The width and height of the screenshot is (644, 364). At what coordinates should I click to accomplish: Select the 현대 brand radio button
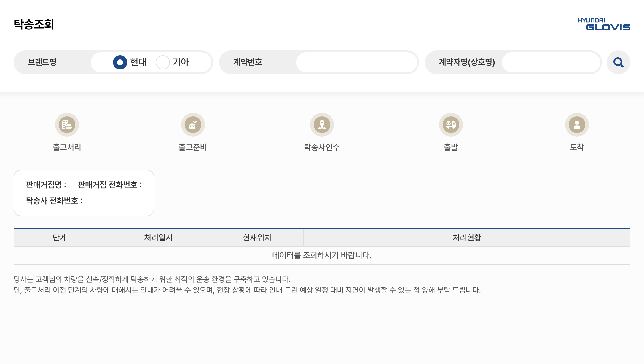(x=120, y=62)
